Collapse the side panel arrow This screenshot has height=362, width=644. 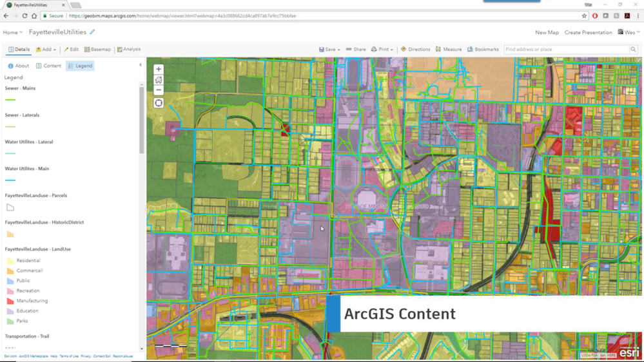(x=141, y=65)
